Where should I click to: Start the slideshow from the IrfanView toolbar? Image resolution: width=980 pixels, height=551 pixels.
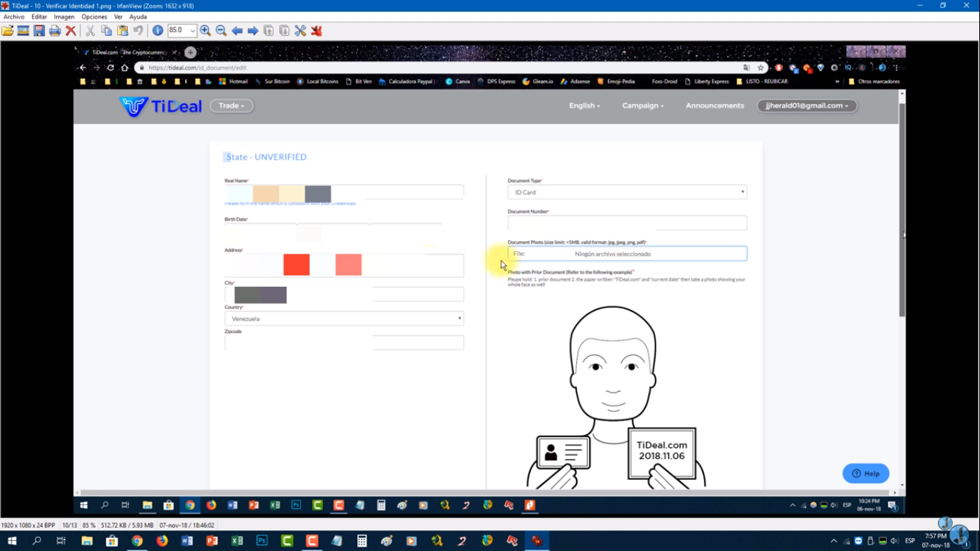(24, 31)
